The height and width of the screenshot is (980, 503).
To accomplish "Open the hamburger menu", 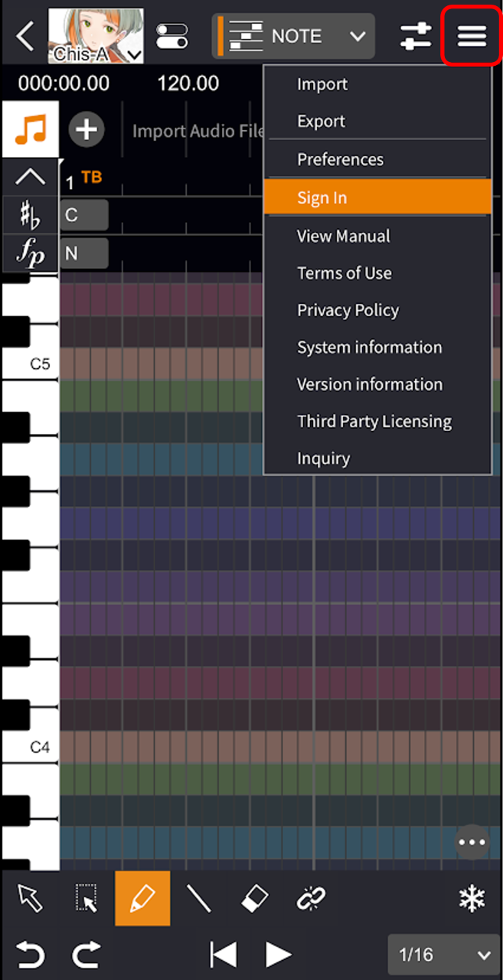I will click(472, 36).
